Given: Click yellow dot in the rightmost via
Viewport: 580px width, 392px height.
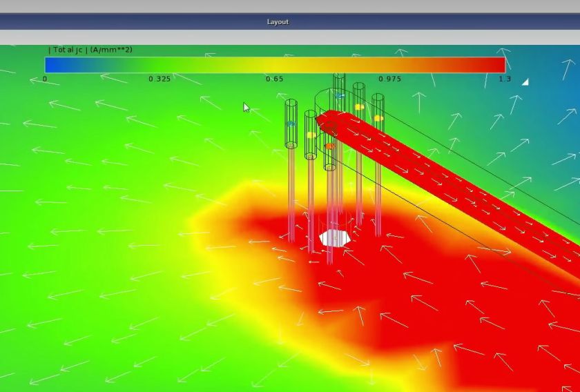Looking at the screenshot, I should pyautogui.click(x=378, y=118).
